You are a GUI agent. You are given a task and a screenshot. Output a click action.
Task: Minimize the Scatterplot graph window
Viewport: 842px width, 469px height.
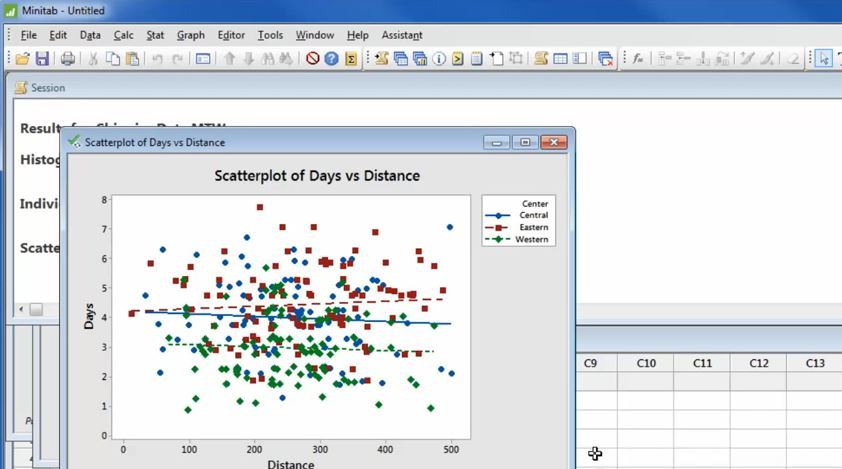point(496,142)
